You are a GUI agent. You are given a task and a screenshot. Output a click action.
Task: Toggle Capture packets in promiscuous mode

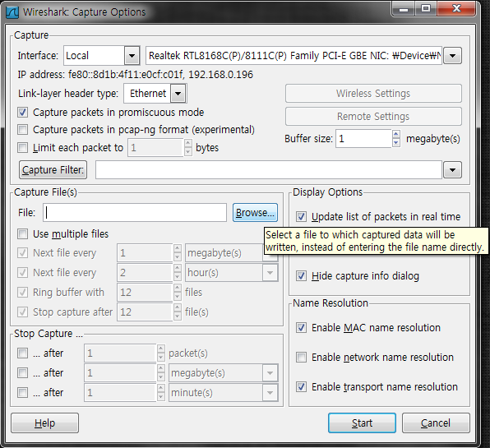click(x=22, y=112)
